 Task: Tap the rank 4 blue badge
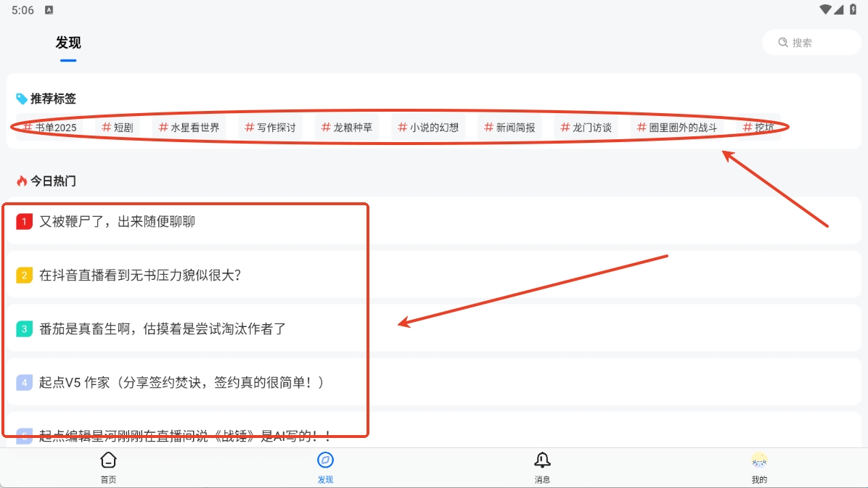(x=24, y=382)
